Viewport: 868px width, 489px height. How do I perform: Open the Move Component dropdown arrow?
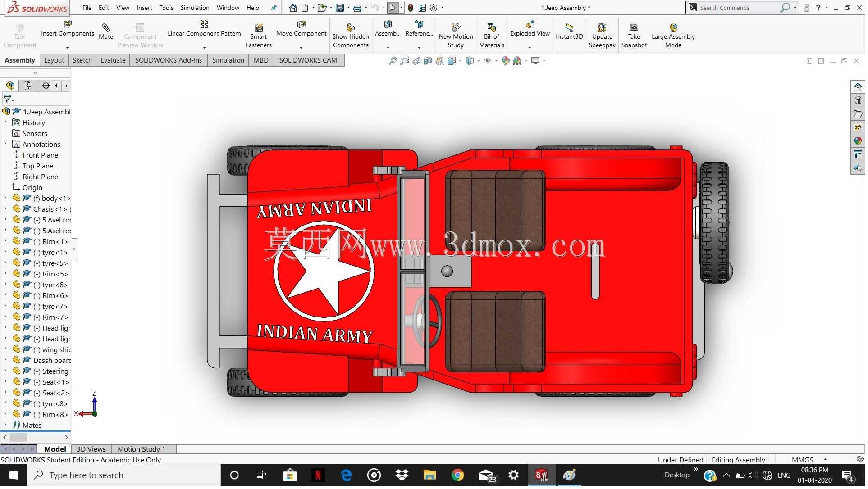coord(301,48)
